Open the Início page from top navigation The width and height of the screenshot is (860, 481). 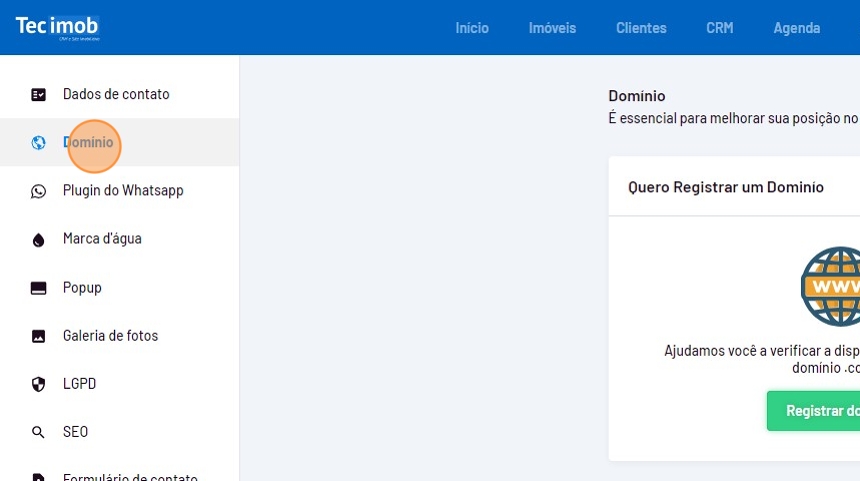[x=472, y=28]
